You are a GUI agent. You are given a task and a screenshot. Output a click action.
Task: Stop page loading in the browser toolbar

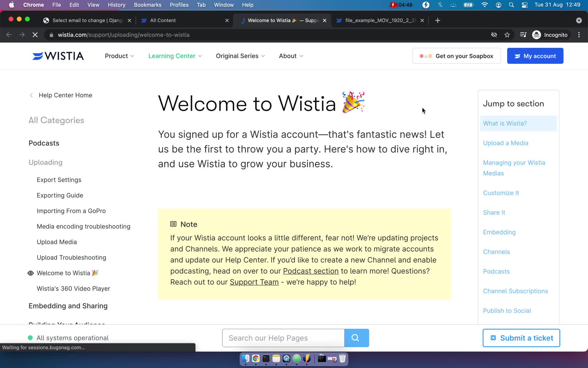pyautogui.click(x=35, y=35)
